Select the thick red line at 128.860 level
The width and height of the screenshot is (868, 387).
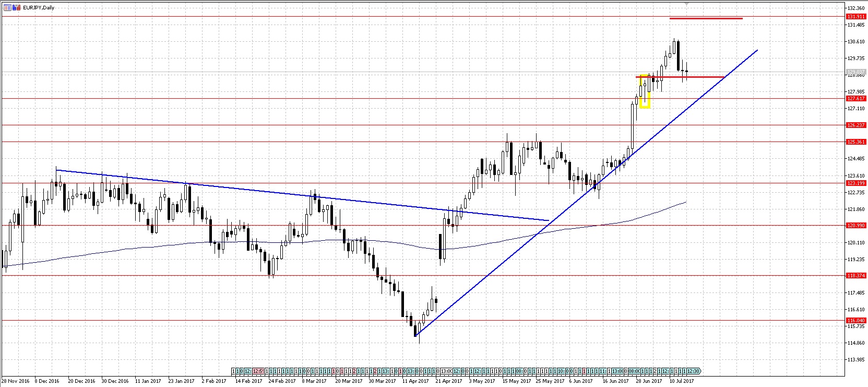[680, 77]
